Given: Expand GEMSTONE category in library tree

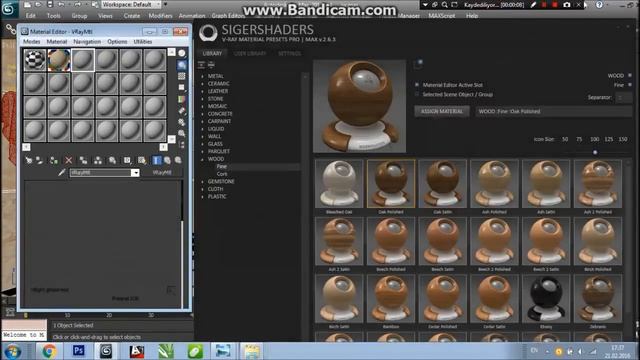Looking at the screenshot, I should coord(202,181).
